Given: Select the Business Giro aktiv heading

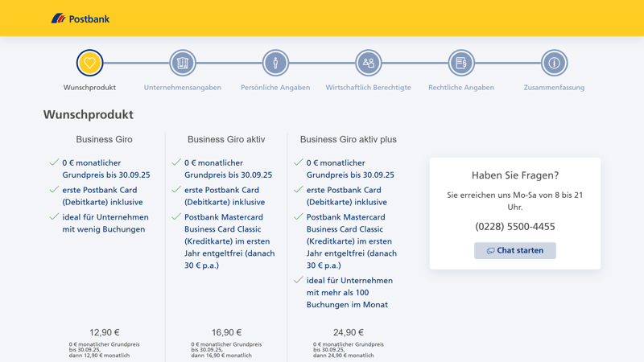Looking at the screenshot, I should pyautogui.click(x=226, y=139).
